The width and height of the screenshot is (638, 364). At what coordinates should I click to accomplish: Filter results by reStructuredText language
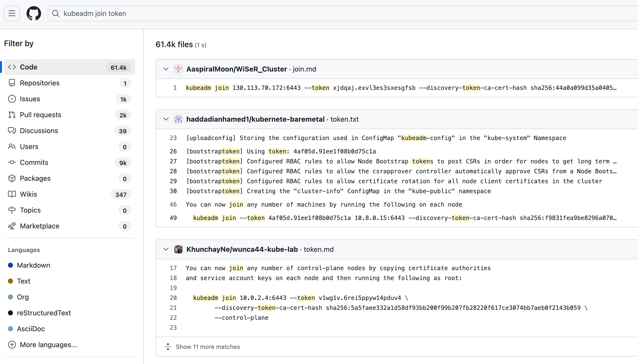pos(44,313)
